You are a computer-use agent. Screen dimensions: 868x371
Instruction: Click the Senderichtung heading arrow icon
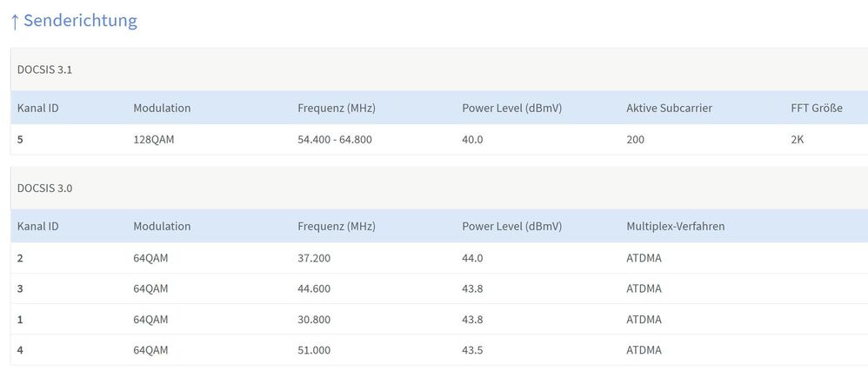(x=15, y=22)
